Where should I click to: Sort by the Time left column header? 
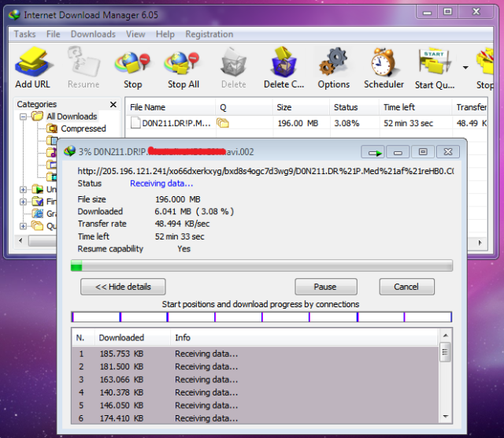[415, 107]
